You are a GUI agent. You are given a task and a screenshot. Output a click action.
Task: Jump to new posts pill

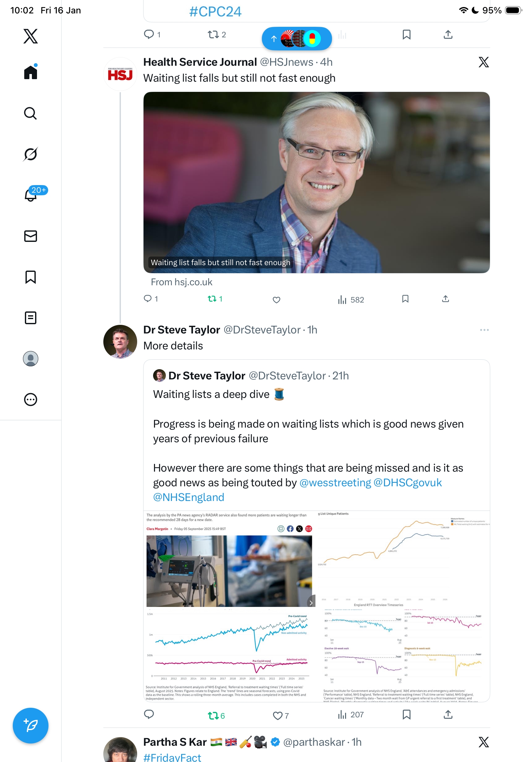[297, 39]
